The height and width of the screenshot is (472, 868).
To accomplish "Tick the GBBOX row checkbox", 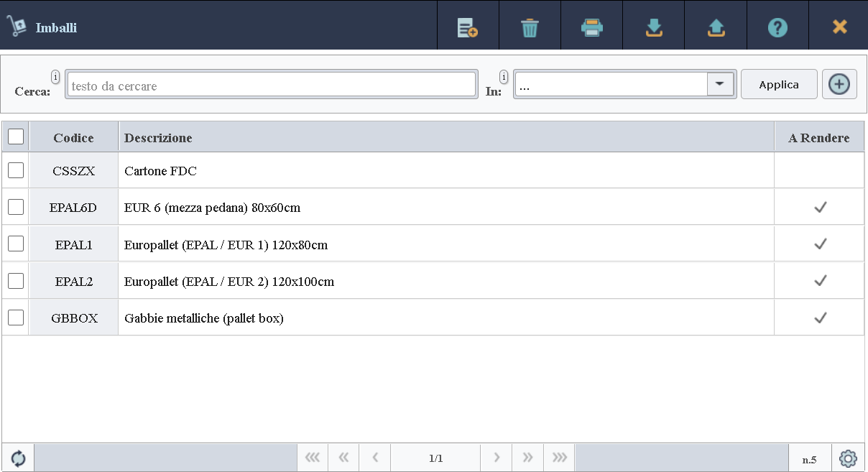I will pos(16,317).
